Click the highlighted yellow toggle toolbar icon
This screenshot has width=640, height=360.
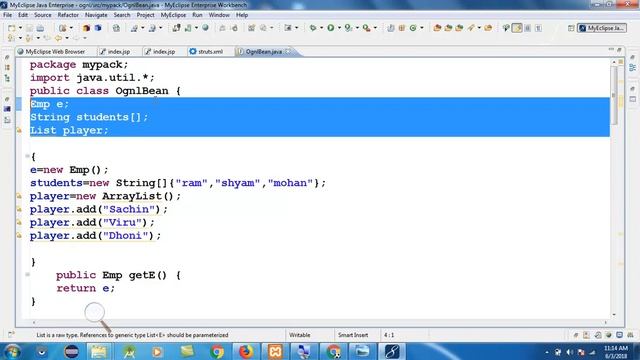[x=517, y=28]
